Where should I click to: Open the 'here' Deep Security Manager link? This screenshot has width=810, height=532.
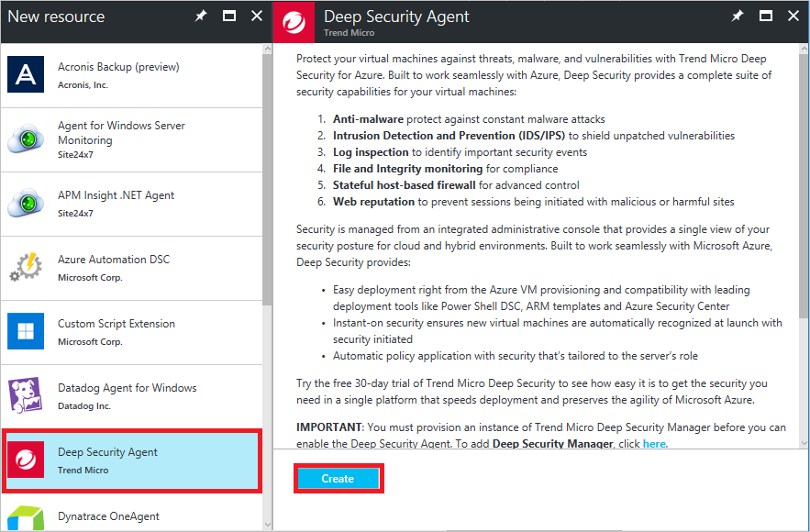click(654, 444)
